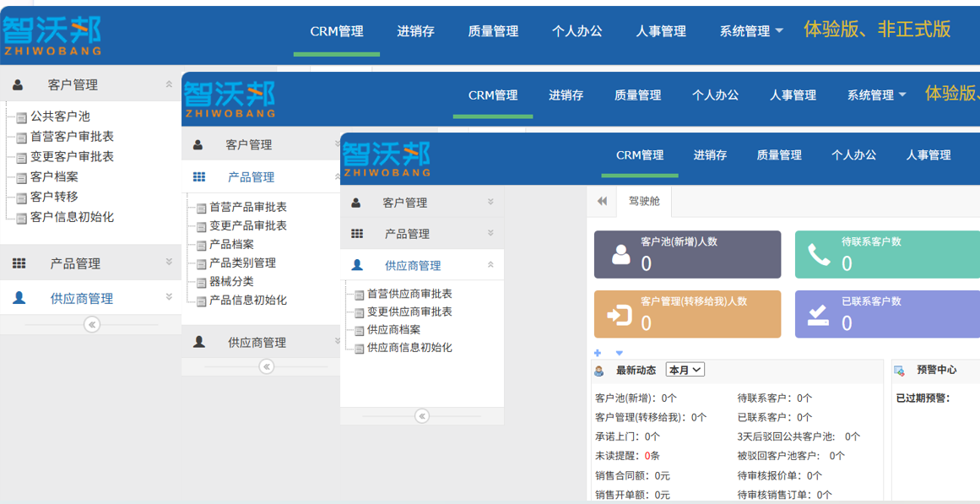Click the check icon on the 已联系客户数 card

pyautogui.click(x=818, y=315)
